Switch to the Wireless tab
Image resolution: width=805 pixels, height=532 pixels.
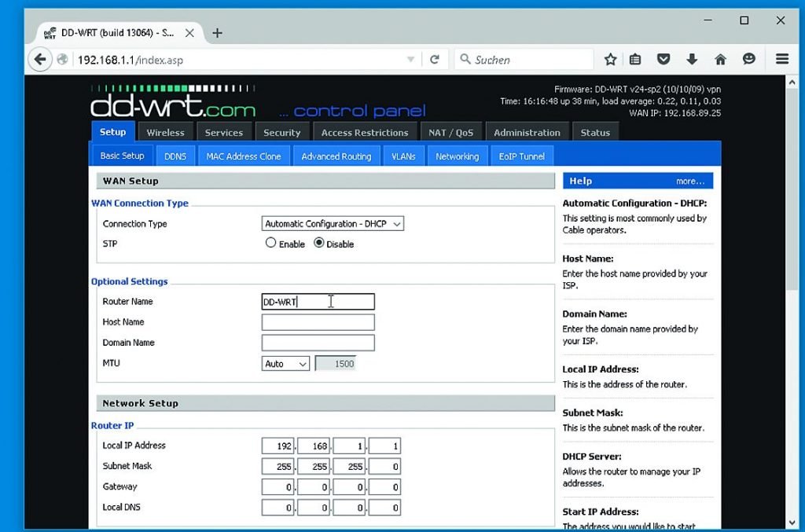coord(165,133)
